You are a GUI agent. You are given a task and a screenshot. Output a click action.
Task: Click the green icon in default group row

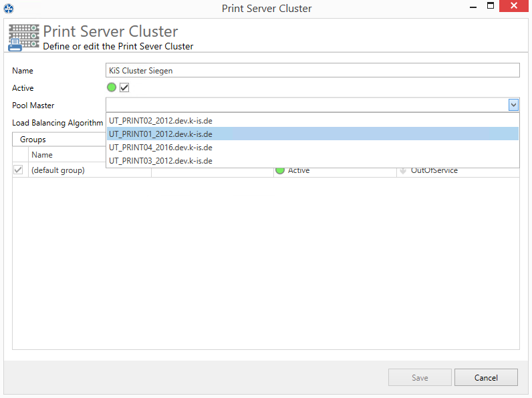pos(280,170)
